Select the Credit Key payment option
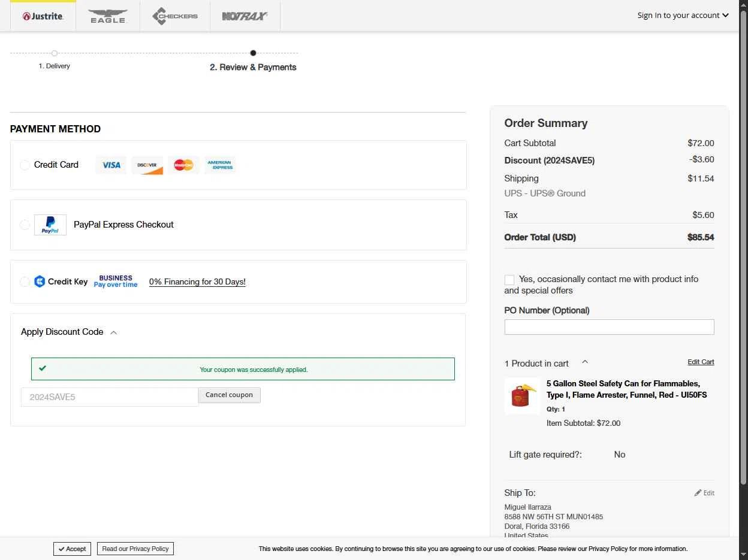 pyautogui.click(x=25, y=281)
